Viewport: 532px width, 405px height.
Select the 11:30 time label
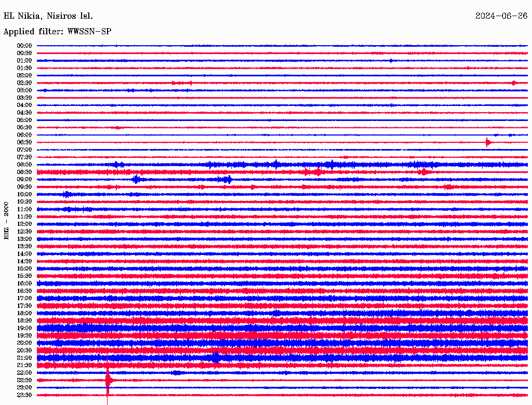24,217
